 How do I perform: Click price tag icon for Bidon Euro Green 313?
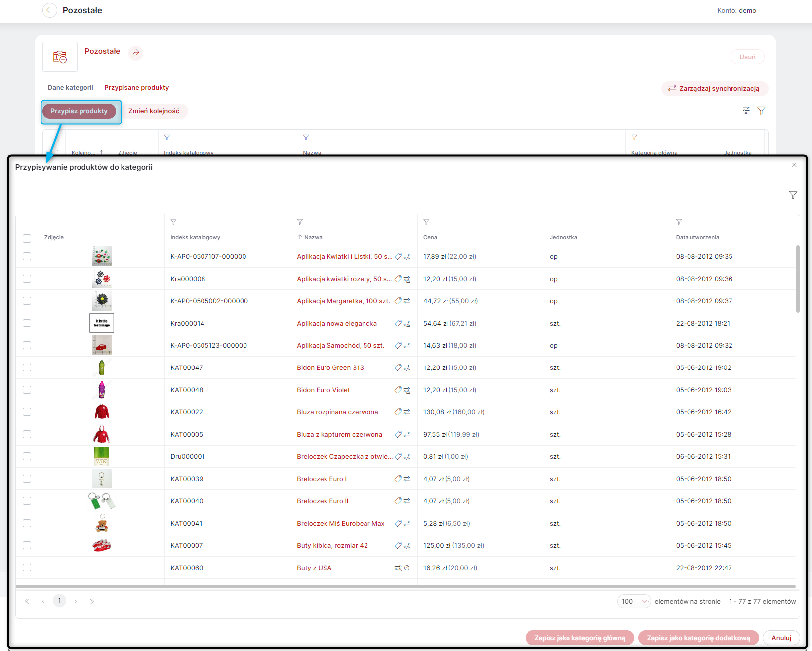pyautogui.click(x=398, y=367)
